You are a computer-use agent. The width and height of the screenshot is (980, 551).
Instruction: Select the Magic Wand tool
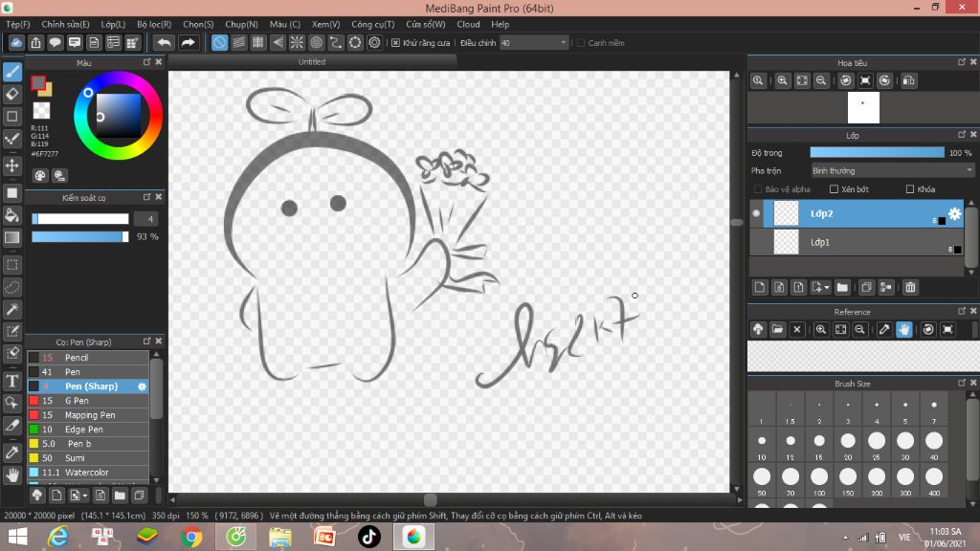11,309
